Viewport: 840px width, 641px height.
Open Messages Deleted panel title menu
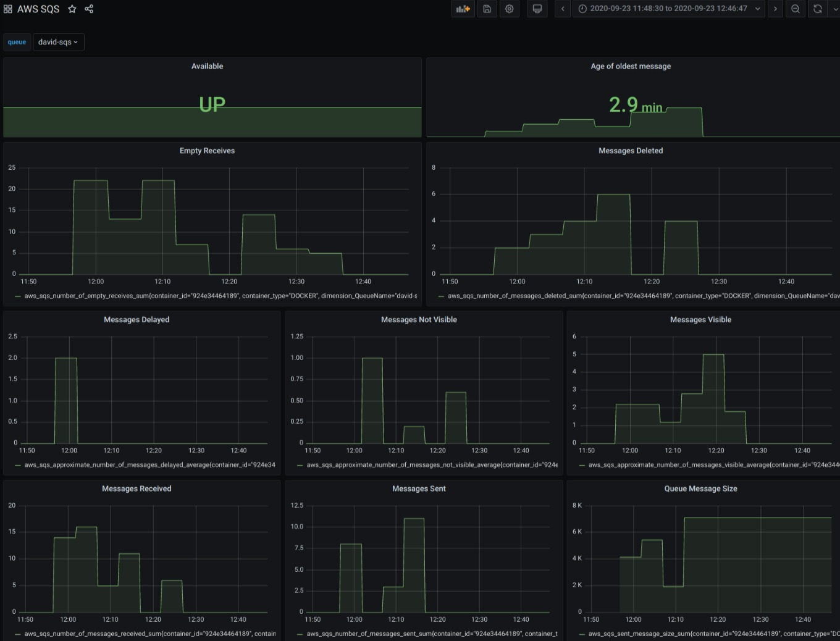coord(631,151)
